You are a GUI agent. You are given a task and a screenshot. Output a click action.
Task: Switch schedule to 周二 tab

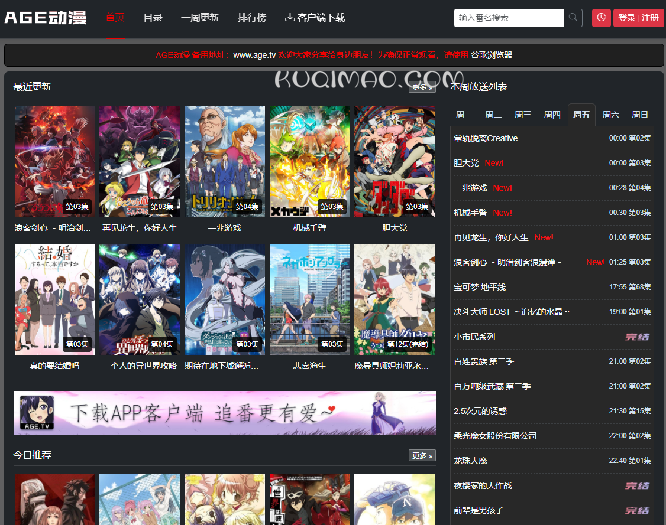click(493, 115)
